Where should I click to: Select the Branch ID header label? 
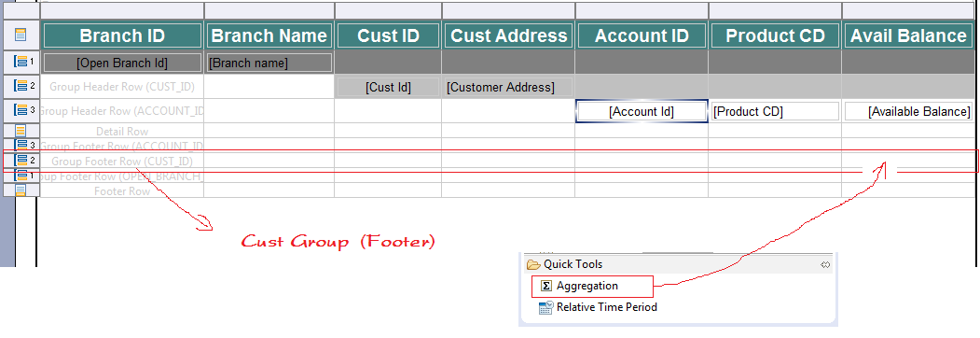[x=122, y=35]
